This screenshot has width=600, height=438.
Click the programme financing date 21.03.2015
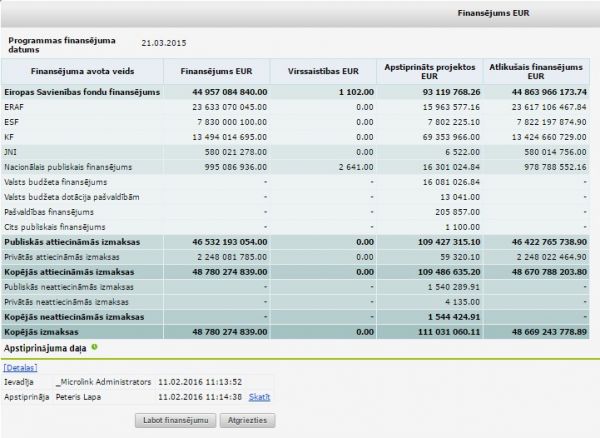click(164, 42)
